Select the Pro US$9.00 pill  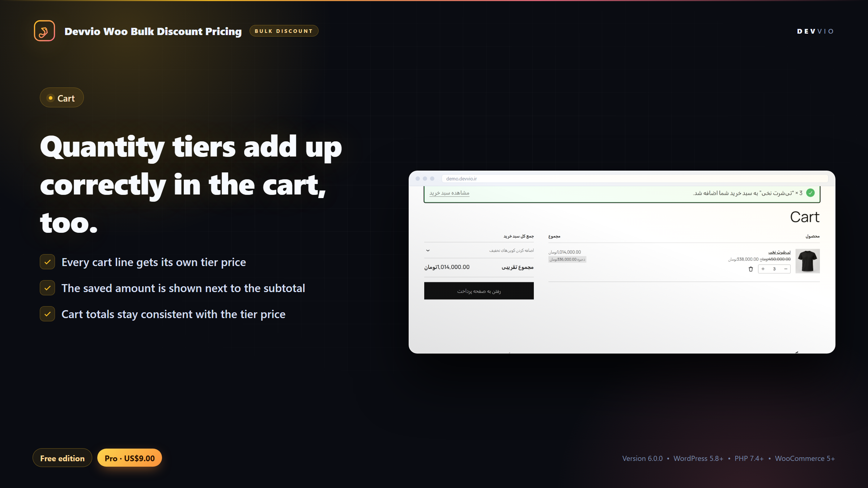(x=129, y=458)
